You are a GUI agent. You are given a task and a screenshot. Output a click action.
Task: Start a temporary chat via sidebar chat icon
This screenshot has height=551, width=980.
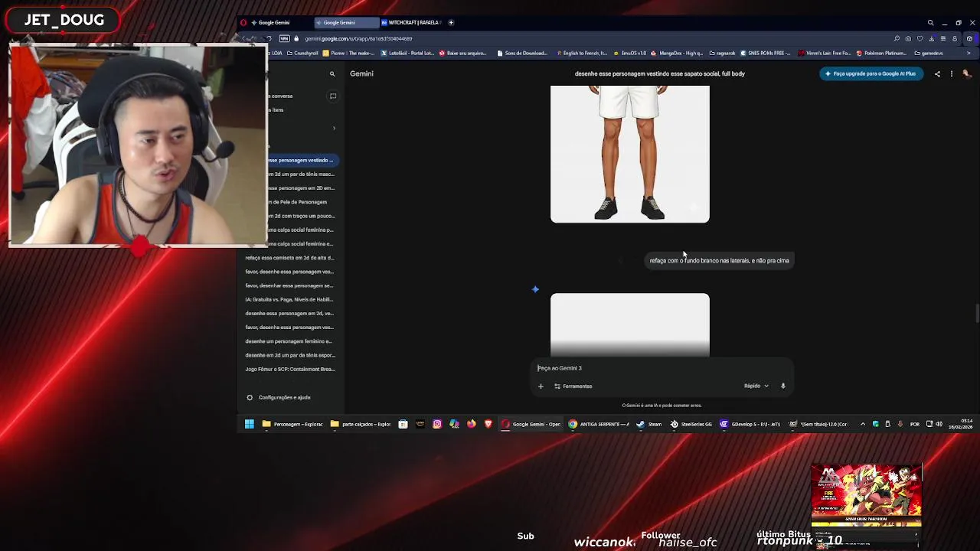(333, 96)
